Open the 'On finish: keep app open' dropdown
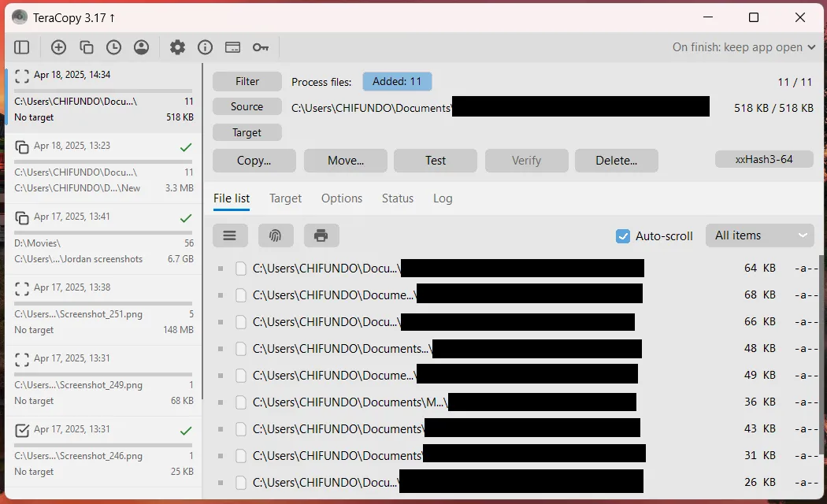Viewport: 827px width, 504px height. coord(744,47)
